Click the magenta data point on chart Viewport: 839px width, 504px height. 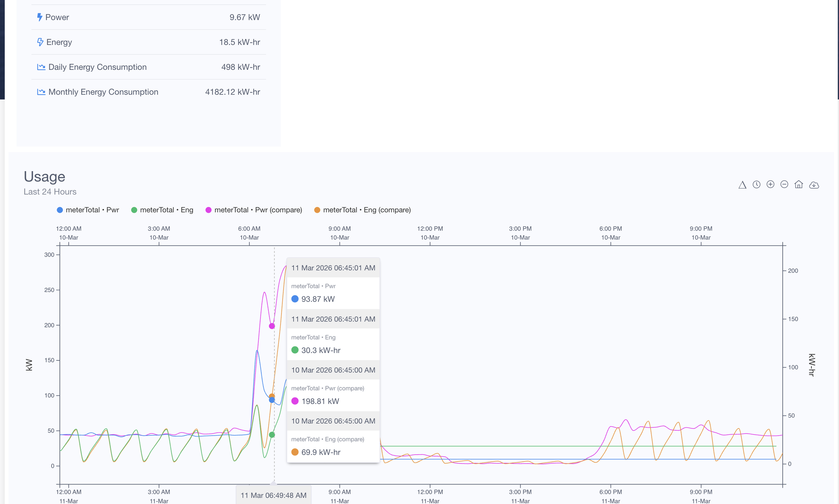(x=272, y=326)
